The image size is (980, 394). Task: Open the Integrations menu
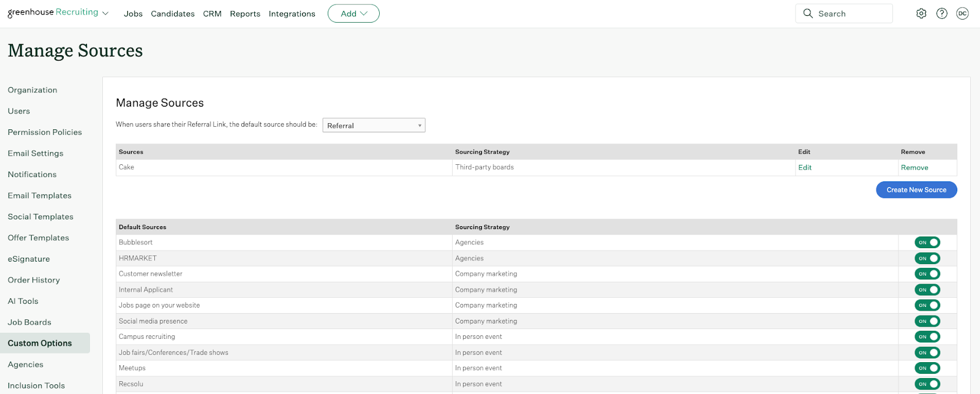[292, 13]
